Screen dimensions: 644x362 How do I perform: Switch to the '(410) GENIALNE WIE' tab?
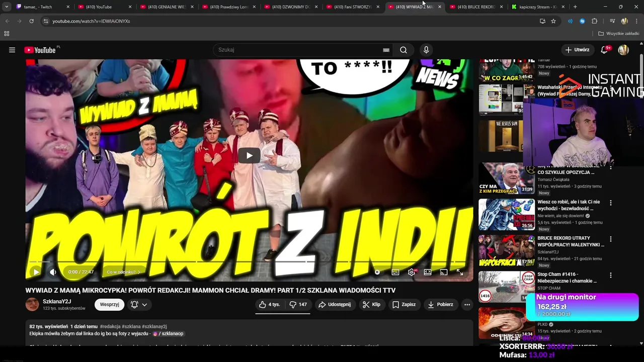click(x=167, y=7)
